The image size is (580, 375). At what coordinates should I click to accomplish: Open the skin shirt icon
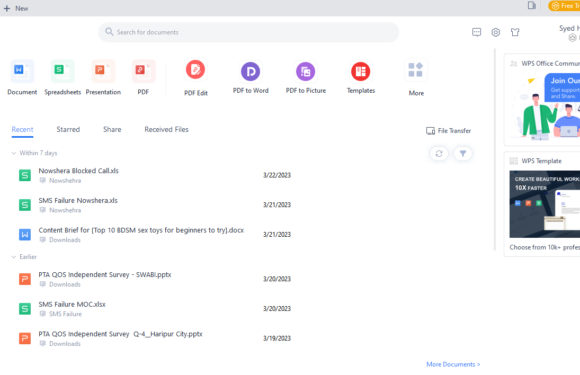pos(515,32)
